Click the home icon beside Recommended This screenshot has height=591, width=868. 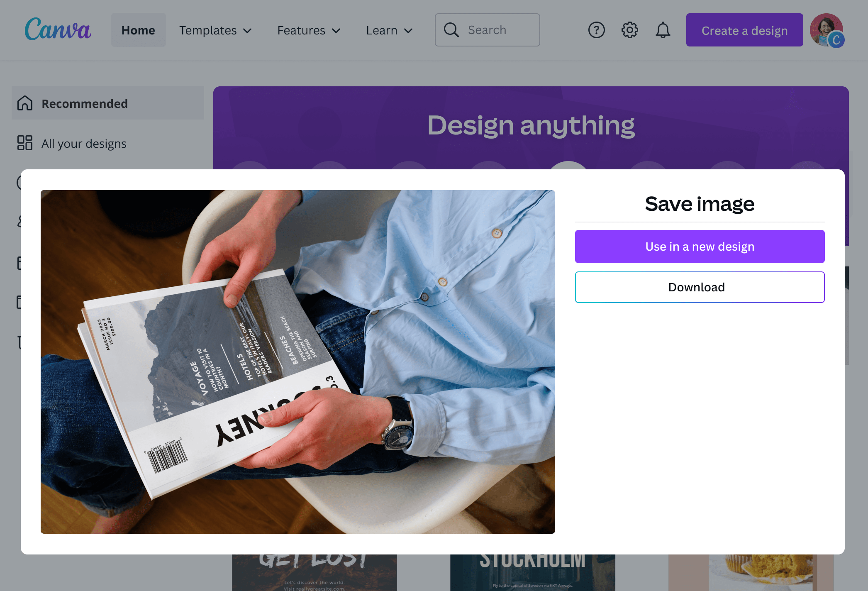pos(24,103)
